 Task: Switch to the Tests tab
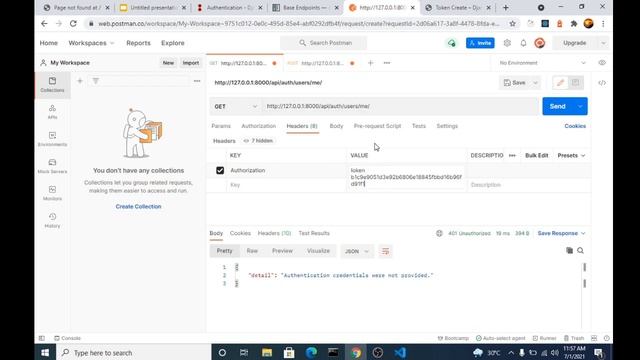coord(419,126)
